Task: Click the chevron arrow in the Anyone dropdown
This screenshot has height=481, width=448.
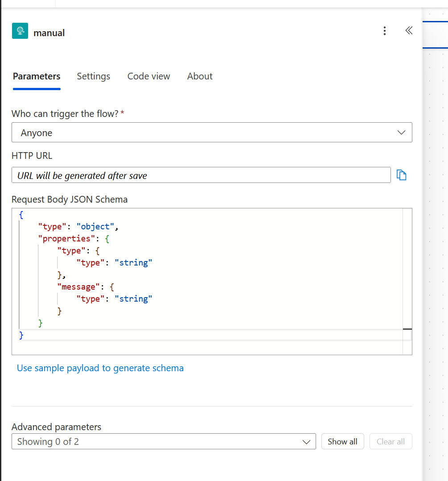Action: tap(401, 133)
